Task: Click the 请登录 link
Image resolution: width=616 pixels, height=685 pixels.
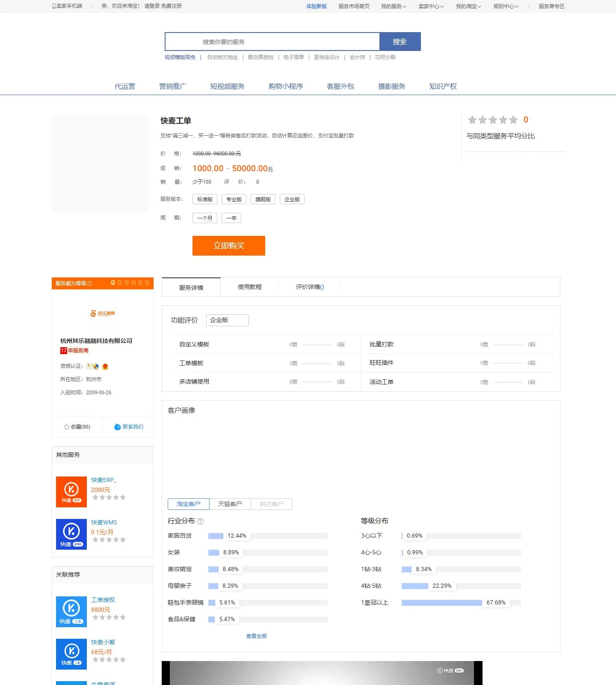Action: coord(152,6)
